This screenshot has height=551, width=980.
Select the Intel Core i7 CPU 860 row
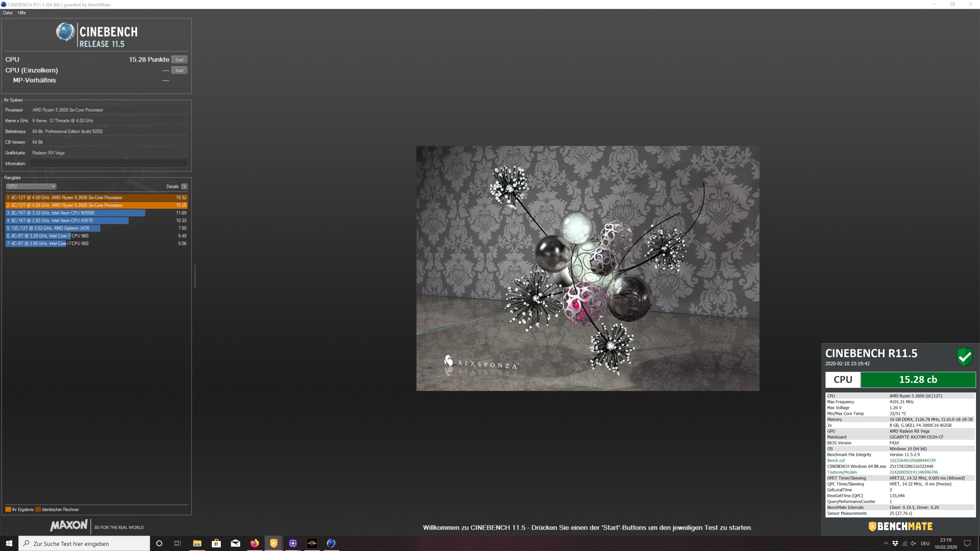(97, 243)
